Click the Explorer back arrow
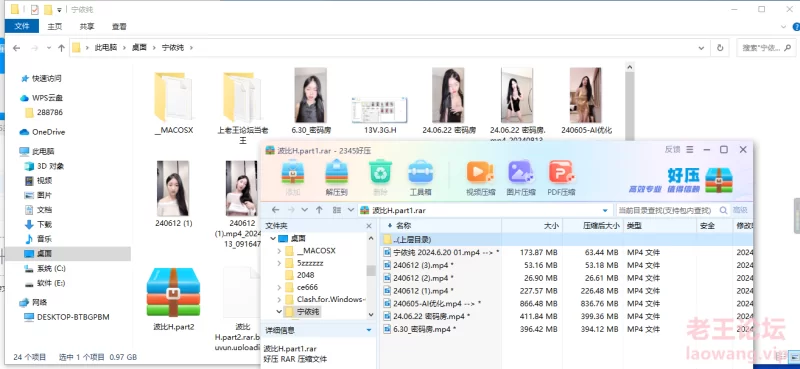The image size is (800, 369). pyautogui.click(x=16, y=47)
